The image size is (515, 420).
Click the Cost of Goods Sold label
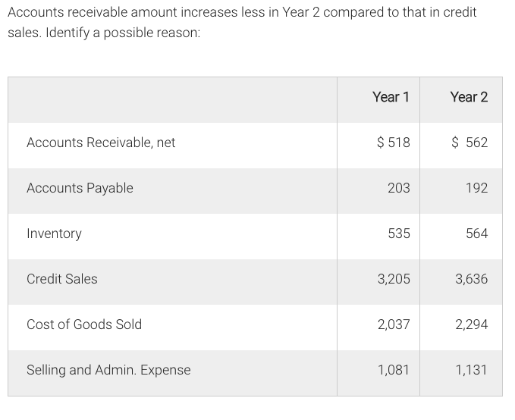coord(84,324)
